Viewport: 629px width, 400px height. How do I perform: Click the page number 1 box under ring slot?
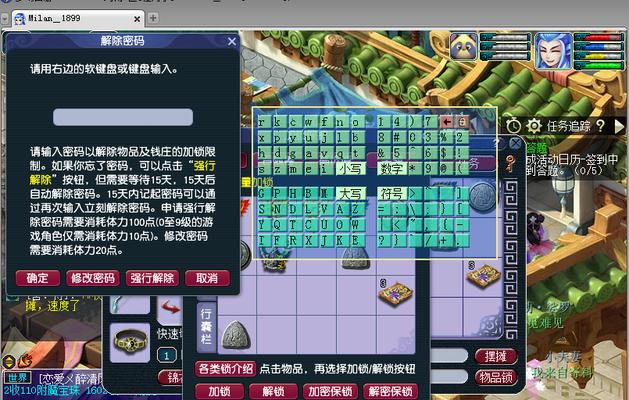click(x=166, y=355)
